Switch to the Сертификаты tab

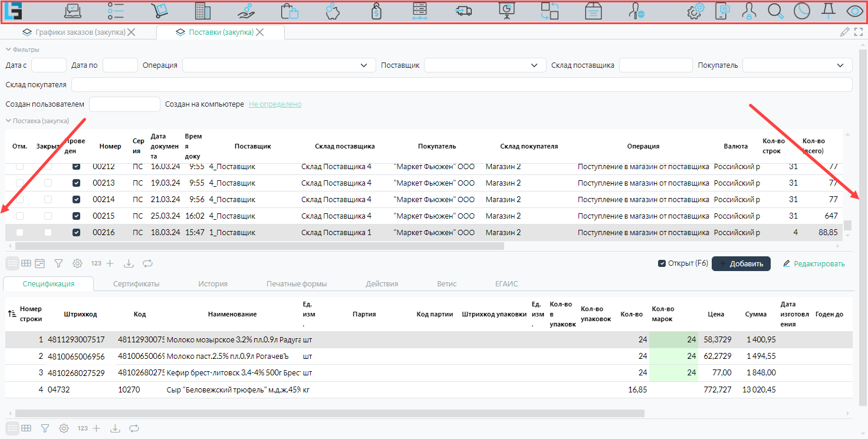coord(136,284)
